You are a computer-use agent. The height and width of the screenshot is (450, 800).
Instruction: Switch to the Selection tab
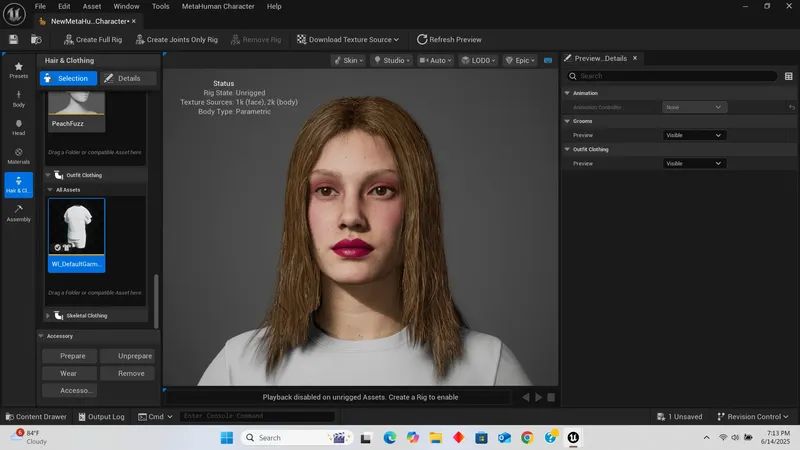(x=68, y=78)
